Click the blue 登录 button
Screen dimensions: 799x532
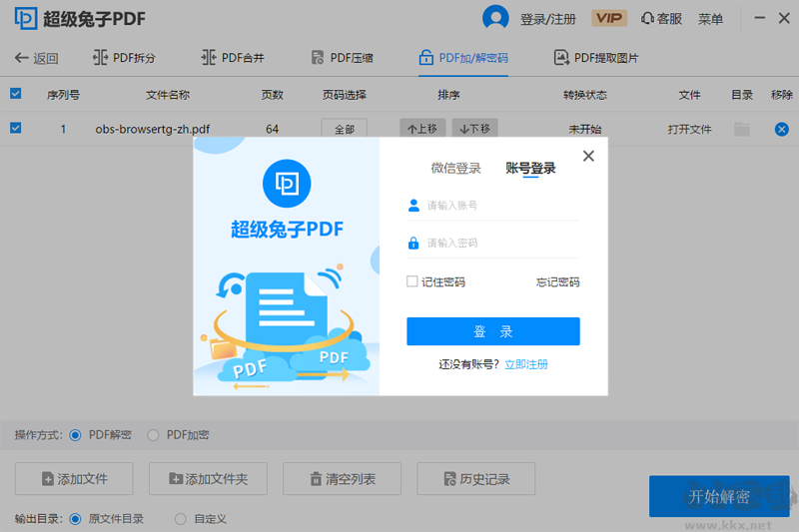pyautogui.click(x=493, y=331)
